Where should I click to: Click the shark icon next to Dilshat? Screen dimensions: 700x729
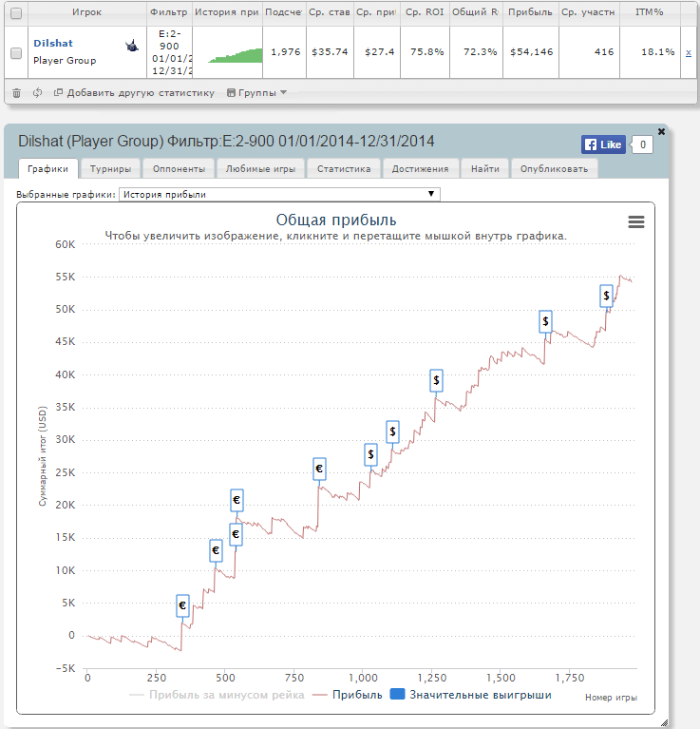(x=131, y=45)
